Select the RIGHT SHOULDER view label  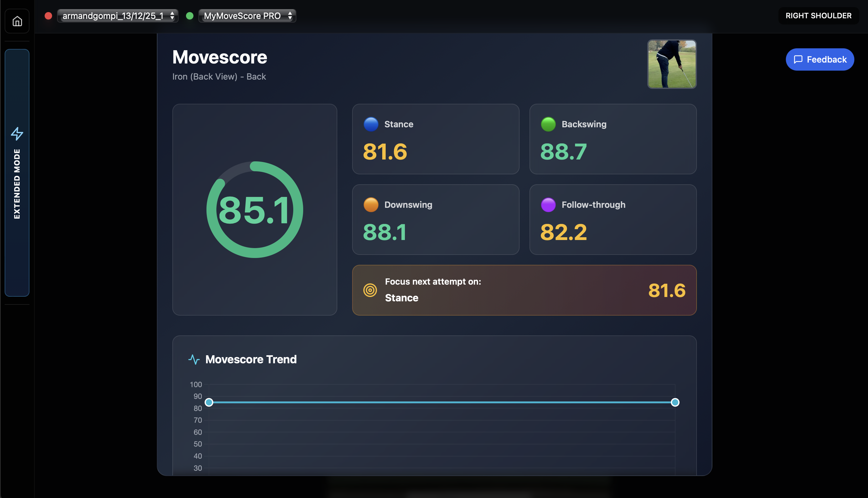(818, 15)
